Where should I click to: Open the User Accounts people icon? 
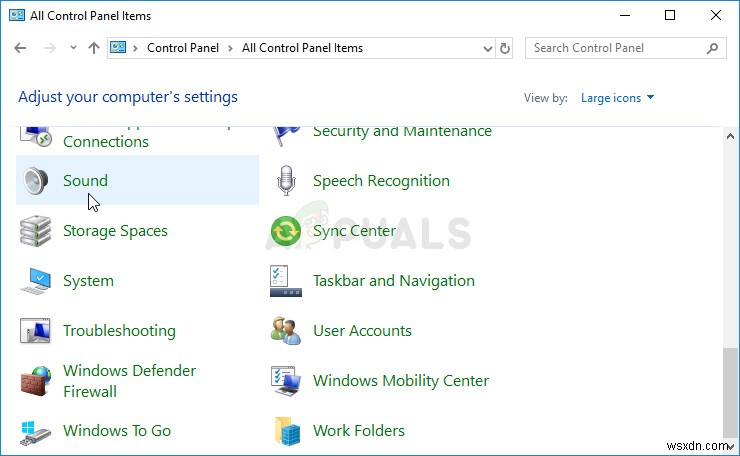pos(286,330)
